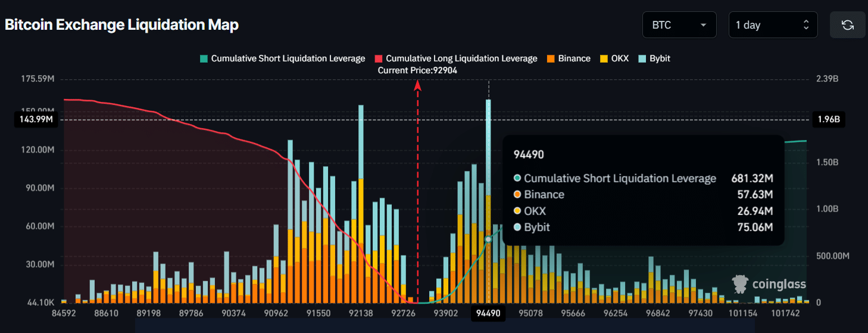The image size is (868, 333).
Task: Click the orange Binance legend swatch
Action: coord(551,58)
